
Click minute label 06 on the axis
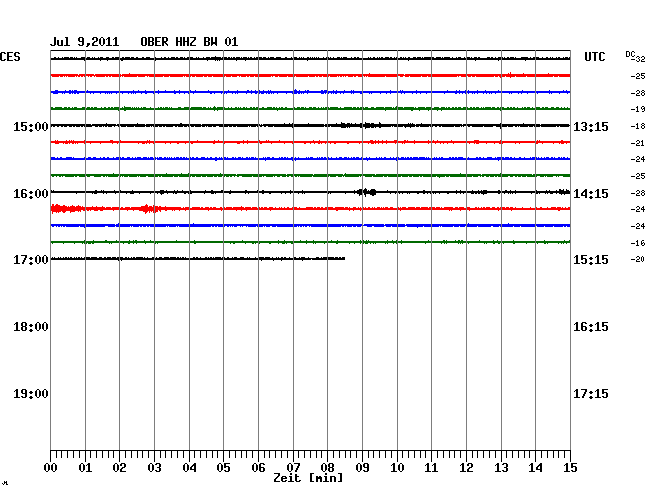[258, 468]
